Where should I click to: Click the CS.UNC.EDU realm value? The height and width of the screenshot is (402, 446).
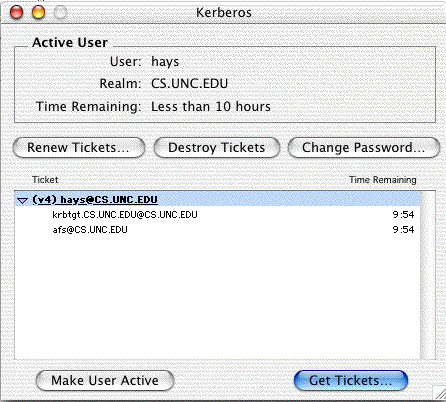[189, 83]
